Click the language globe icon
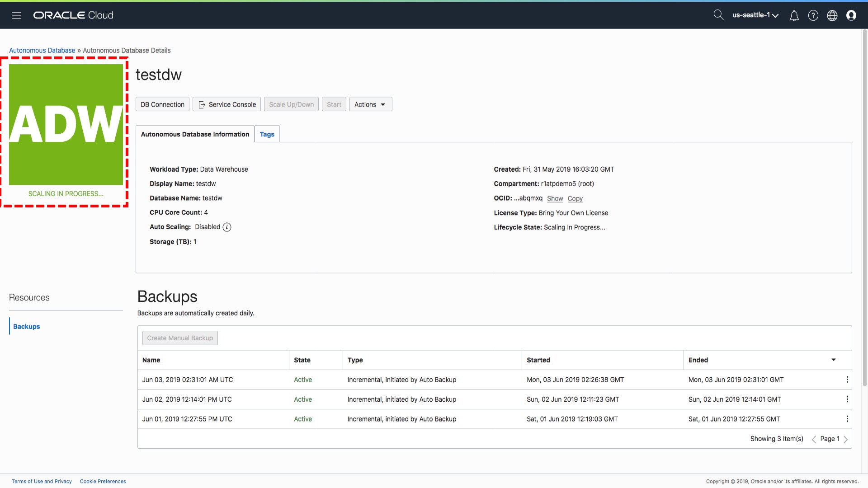Screen dimensions: 868x488 click(832, 16)
